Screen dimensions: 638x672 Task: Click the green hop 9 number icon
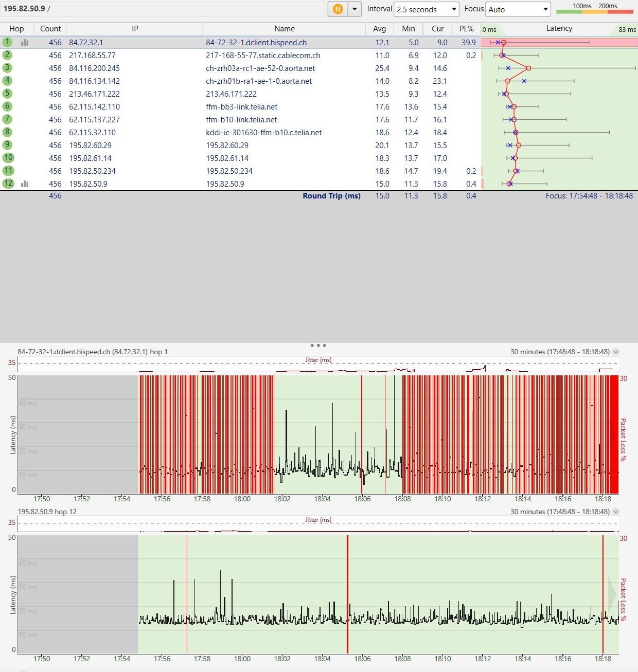[x=7, y=145]
